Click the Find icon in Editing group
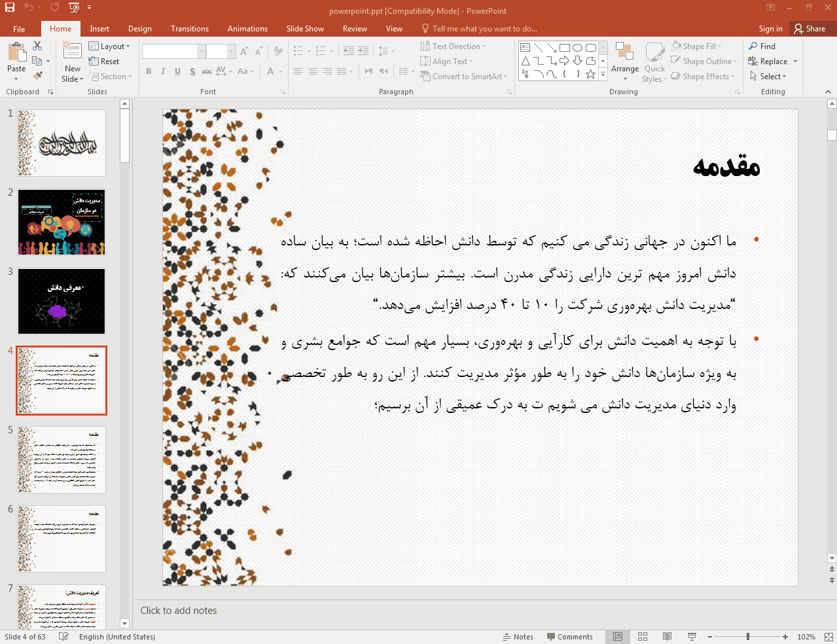 pyautogui.click(x=762, y=46)
